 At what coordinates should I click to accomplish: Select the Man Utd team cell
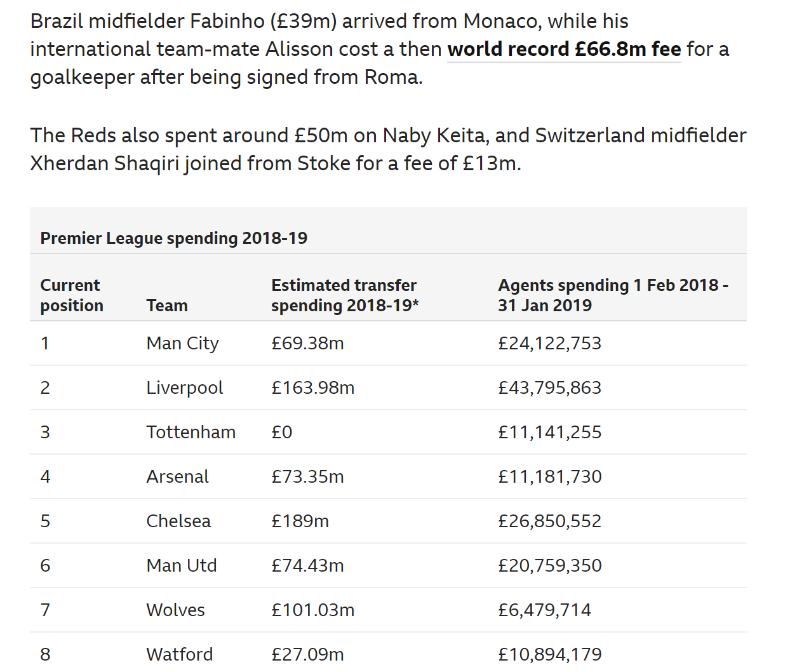tap(182, 565)
